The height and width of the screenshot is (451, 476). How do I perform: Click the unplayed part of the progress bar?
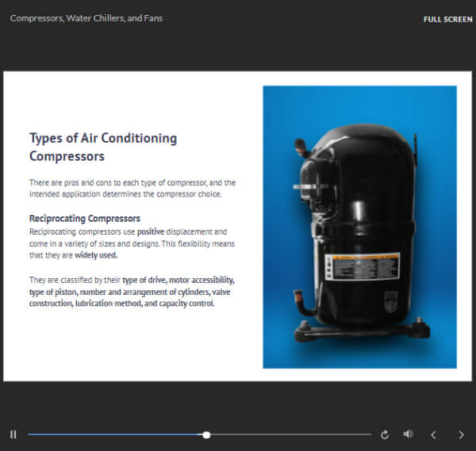290,434
